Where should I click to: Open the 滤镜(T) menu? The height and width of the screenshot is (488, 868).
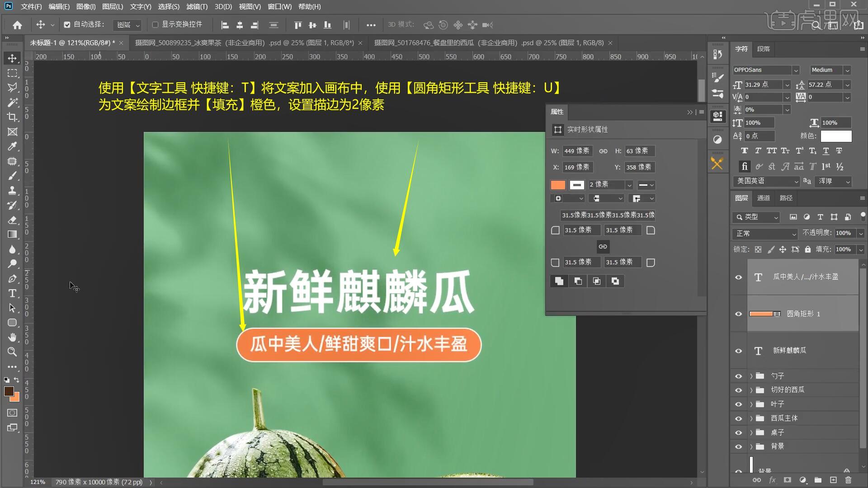(197, 7)
